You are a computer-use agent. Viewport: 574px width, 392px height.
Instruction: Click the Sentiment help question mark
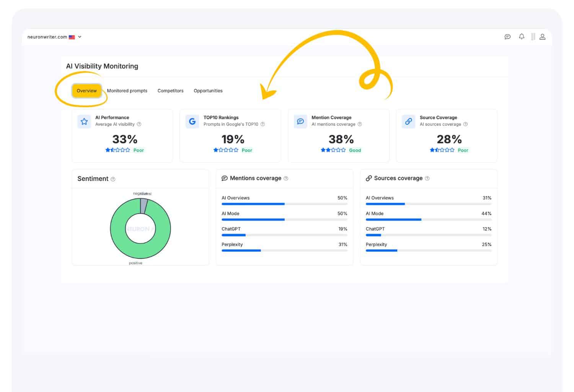[113, 179]
